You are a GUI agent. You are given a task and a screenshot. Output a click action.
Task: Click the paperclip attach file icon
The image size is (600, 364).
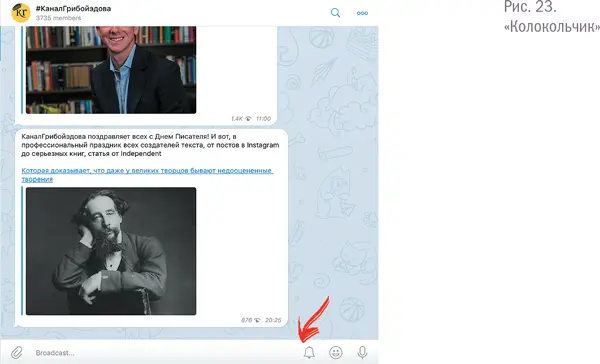16,353
